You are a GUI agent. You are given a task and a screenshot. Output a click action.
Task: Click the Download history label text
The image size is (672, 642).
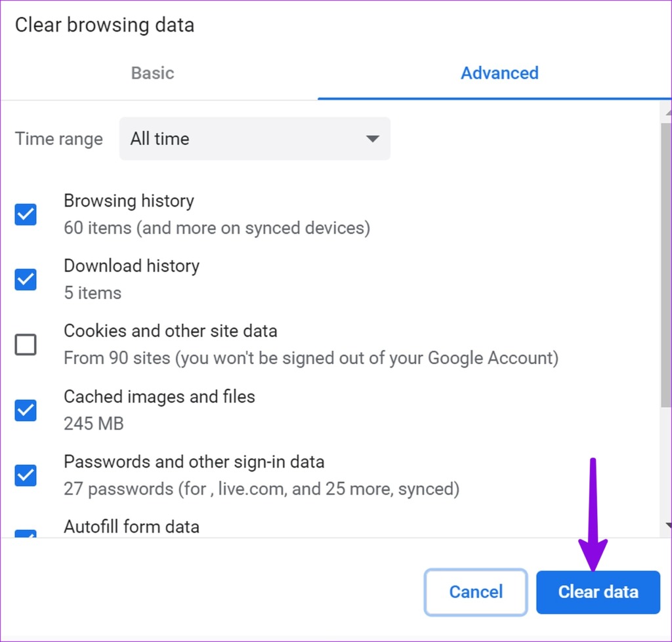pyautogui.click(x=131, y=266)
